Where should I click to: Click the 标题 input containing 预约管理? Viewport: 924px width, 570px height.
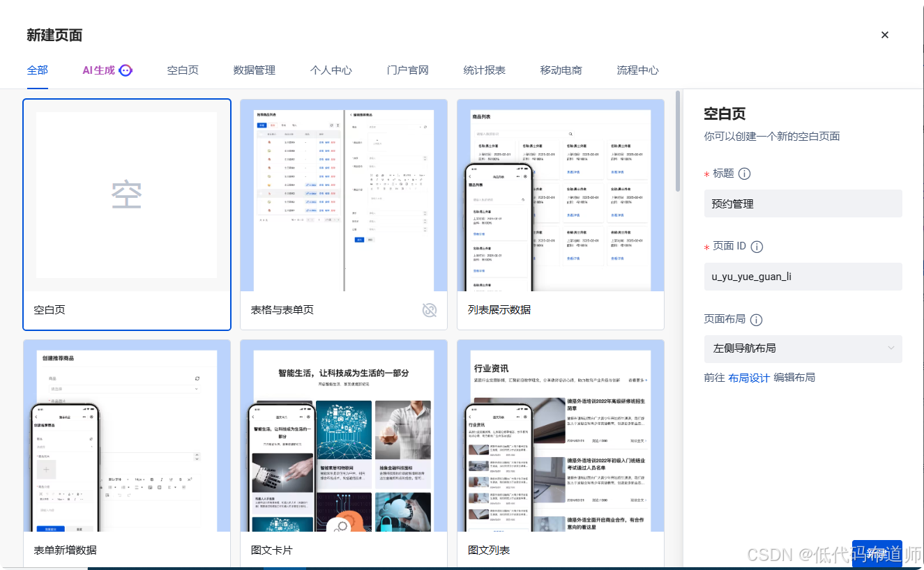pyautogui.click(x=803, y=203)
